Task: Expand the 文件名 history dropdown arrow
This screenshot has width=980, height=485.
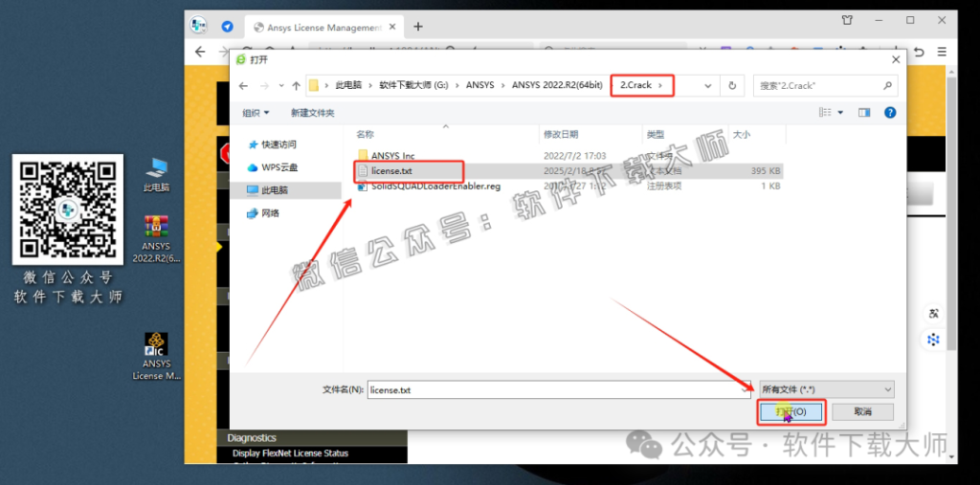Action: [x=746, y=389]
